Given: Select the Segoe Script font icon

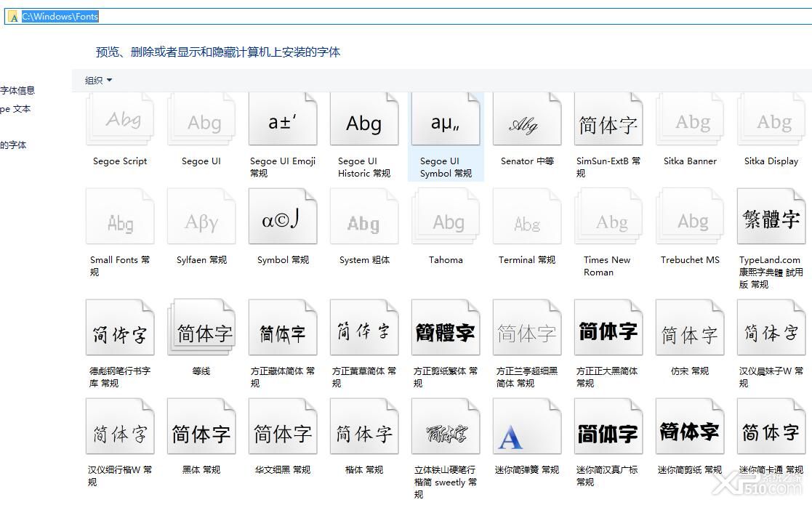Looking at the screenshot, I should click(x=119, y=118).
